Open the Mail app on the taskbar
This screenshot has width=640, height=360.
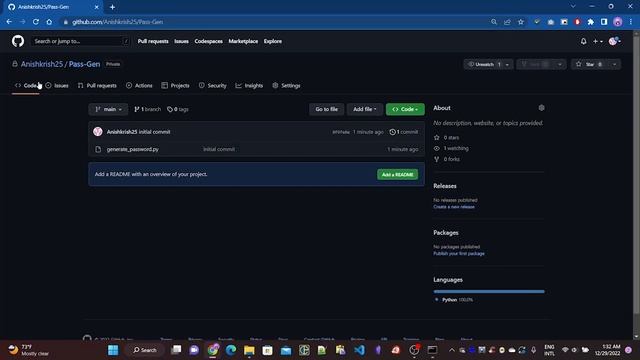click(x=286, y=350)
